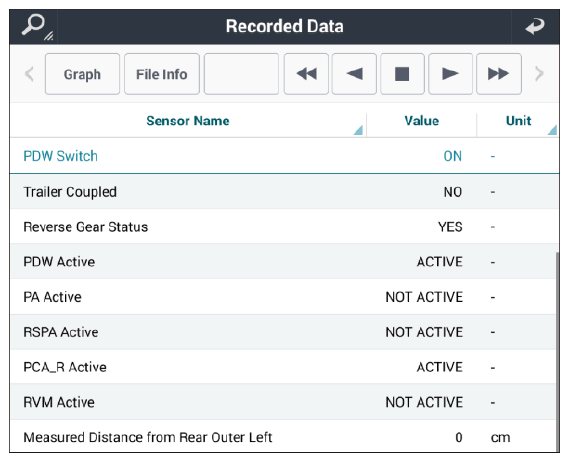
Task: Select the PCA_R Active row
Action: [284, 367]
